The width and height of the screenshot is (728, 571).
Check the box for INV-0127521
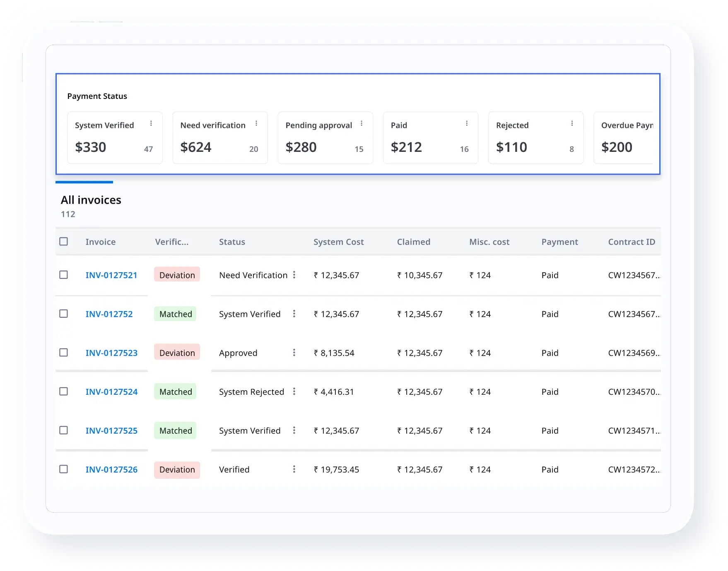[x=63, y=275]
